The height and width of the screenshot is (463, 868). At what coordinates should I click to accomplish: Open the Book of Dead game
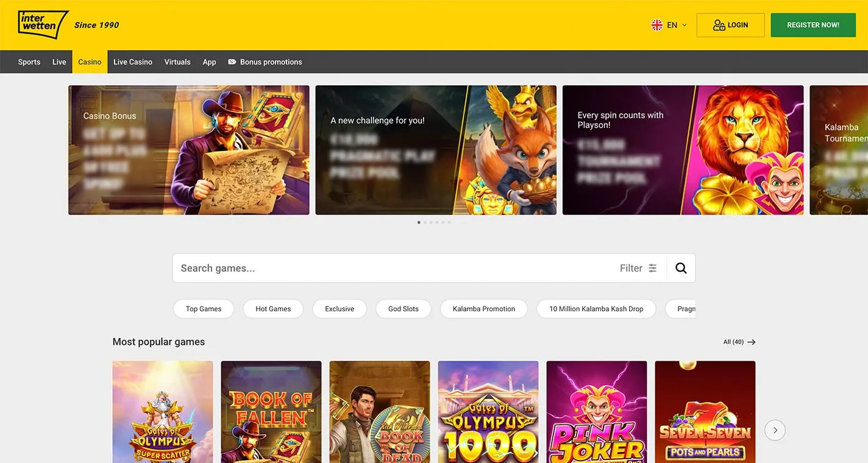(380, 412)
